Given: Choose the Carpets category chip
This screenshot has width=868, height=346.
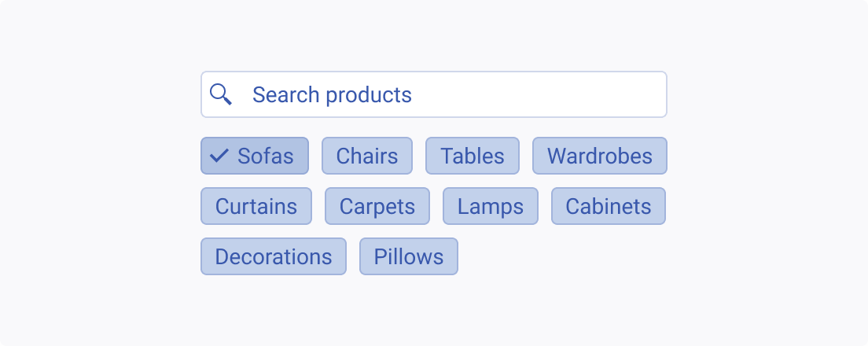Looking at the screenshot, I should coord(377,206).
